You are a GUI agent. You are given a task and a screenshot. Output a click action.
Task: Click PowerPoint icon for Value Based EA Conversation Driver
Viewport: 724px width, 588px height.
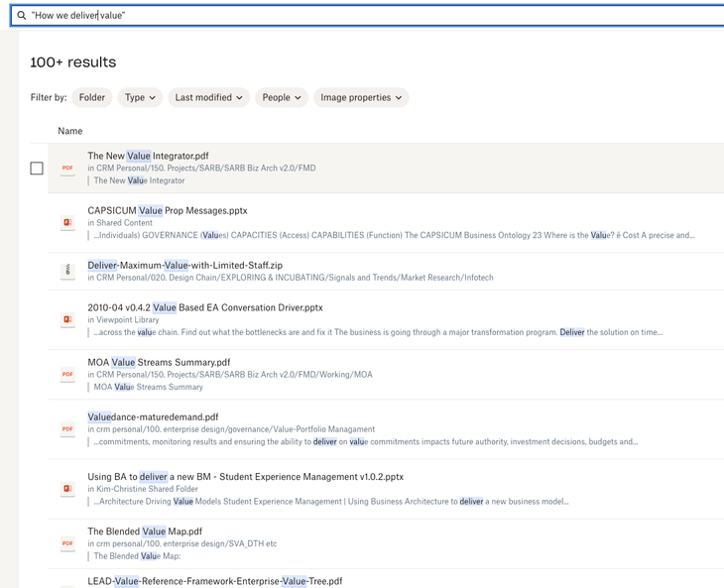tap(67, 319)
